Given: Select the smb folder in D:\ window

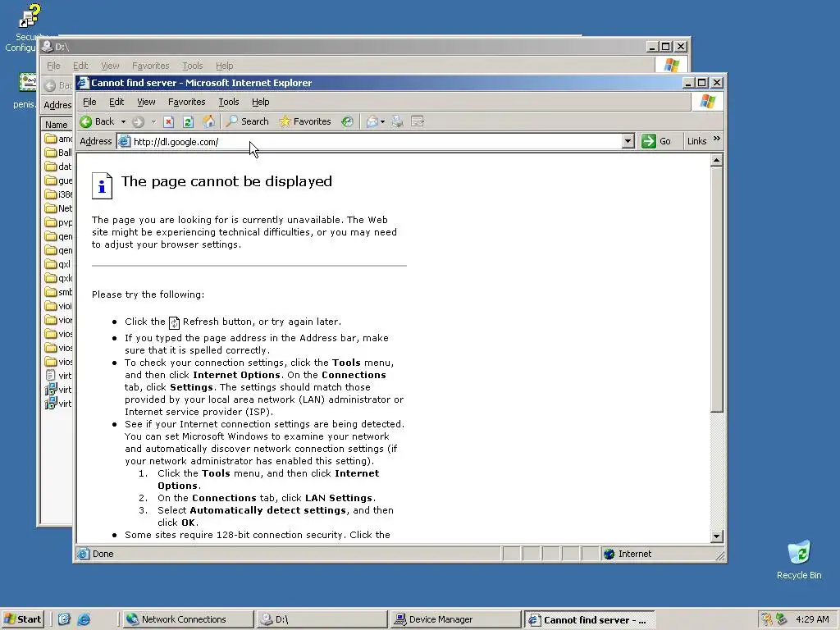Looking at the screenshot, I should point(58,292).
